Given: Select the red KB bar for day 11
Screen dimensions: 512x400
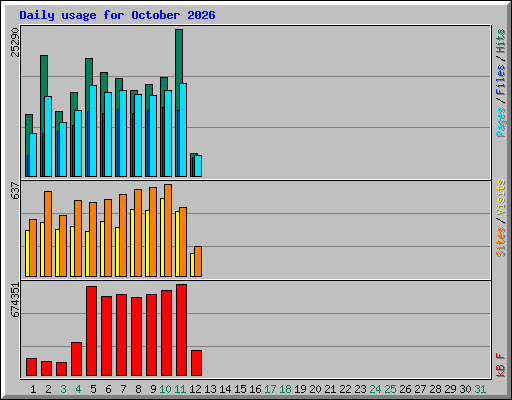Looking at the screenshot, I should tap(181, 330).
